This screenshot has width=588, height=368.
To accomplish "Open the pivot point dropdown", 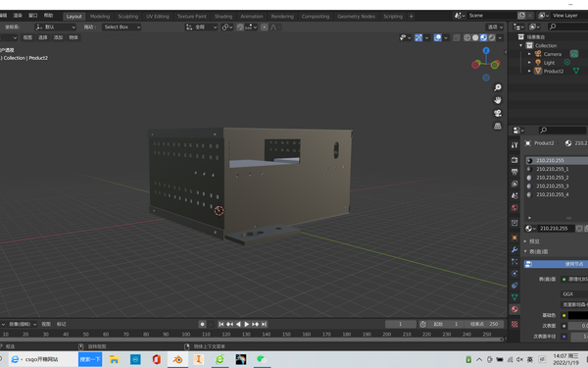I will pos(227,27).
